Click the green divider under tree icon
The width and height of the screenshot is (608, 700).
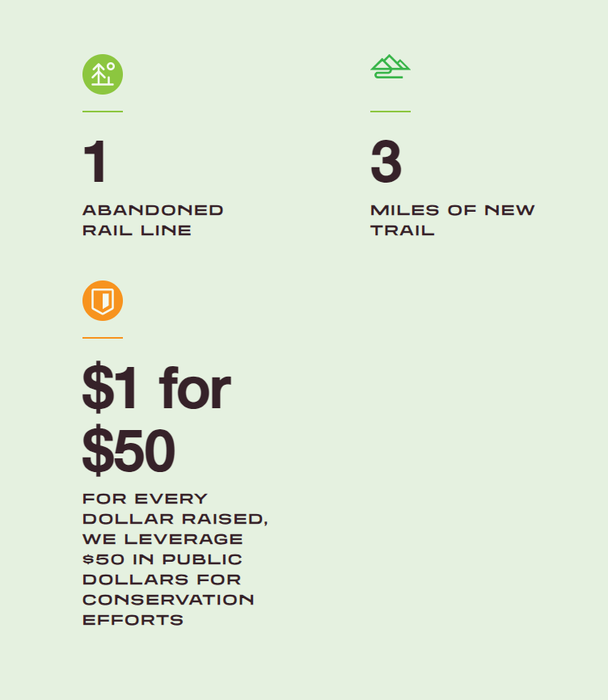(x=103, y=112)
